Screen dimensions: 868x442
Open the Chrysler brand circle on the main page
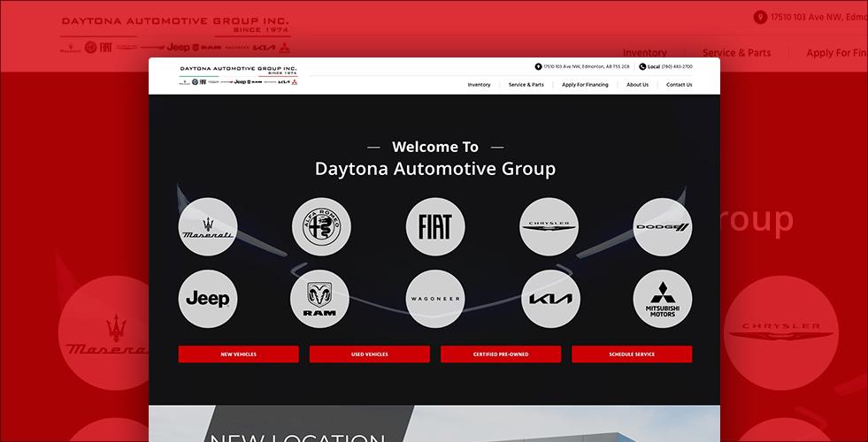click(x=549, y=227)
